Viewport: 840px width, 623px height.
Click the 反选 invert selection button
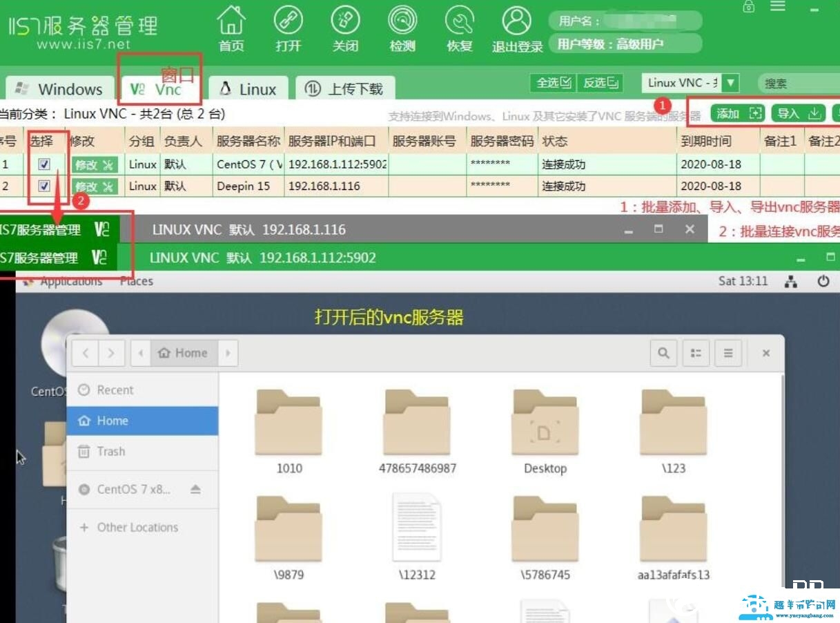coord(600,83)
